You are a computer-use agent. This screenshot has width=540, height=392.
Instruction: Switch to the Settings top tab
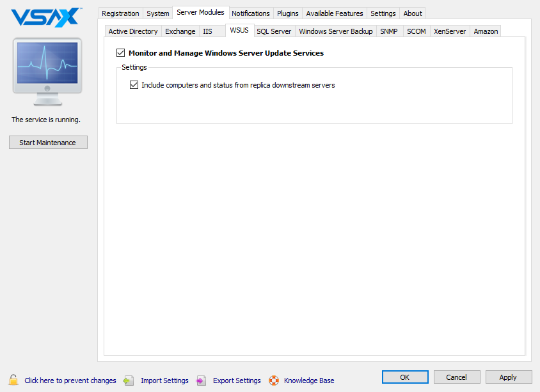[x=383, y=13]
